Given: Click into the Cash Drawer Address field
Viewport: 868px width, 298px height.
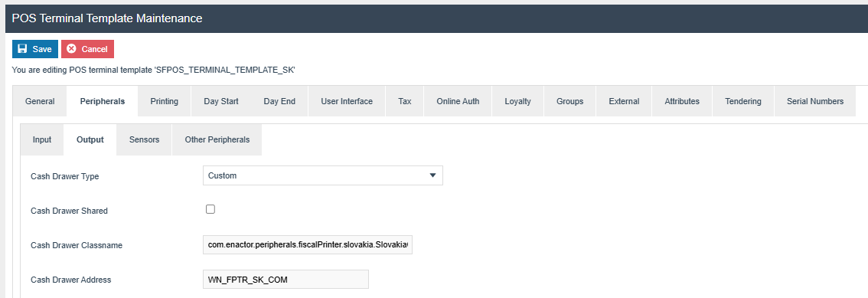Looking at the screenshot, I should click(286, 279).
